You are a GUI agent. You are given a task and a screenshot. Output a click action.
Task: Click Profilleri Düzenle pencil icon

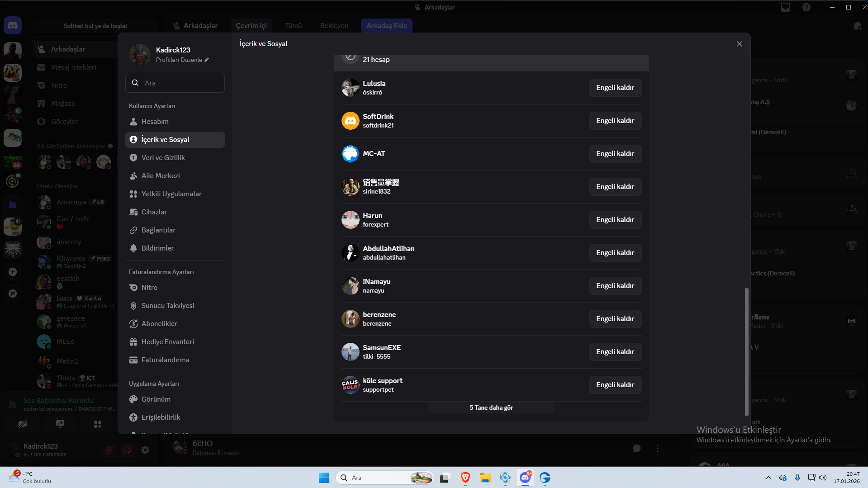[x=207, y=60]
